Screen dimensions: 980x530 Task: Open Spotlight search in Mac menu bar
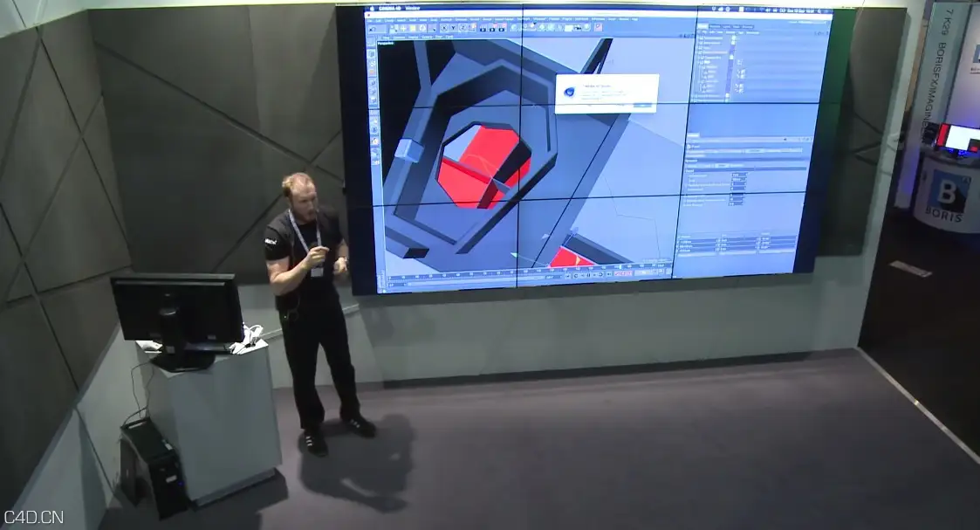[819, 11]
